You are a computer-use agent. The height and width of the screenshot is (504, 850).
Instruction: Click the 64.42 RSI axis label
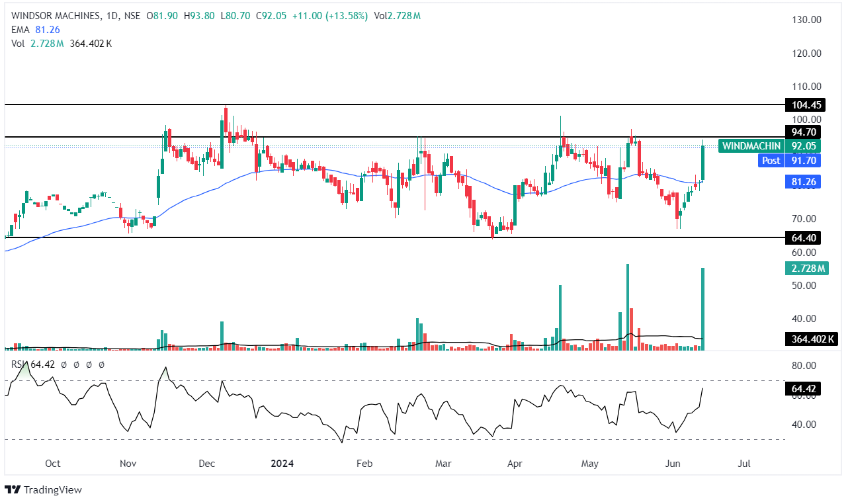point(802,389)
